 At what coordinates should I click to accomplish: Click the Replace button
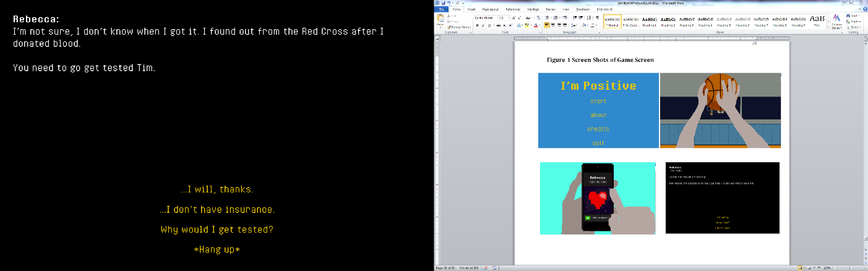coord(855,22)
